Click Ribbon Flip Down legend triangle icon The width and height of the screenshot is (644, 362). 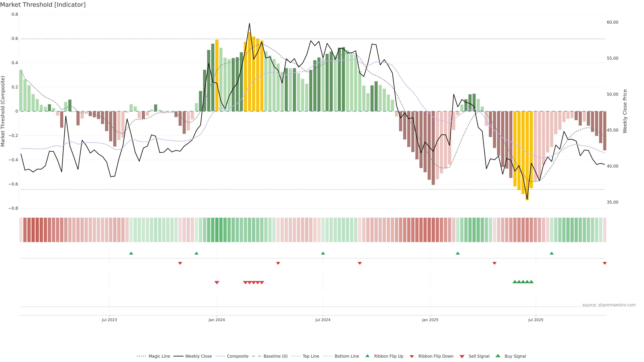(x=412, y=356)
